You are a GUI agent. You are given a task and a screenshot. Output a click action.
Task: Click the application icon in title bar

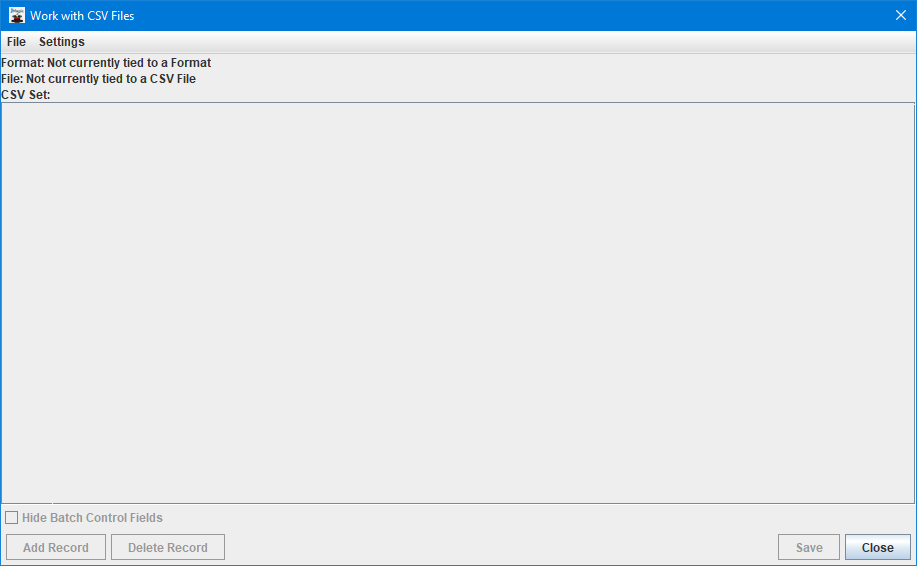pyautogui.click(x=17, y=16)
